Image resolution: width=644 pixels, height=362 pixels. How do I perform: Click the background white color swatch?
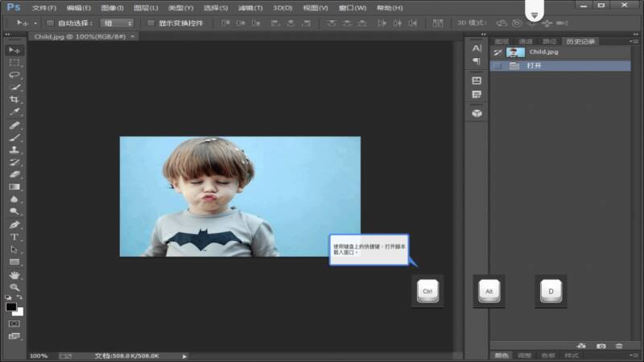[19, 312]
